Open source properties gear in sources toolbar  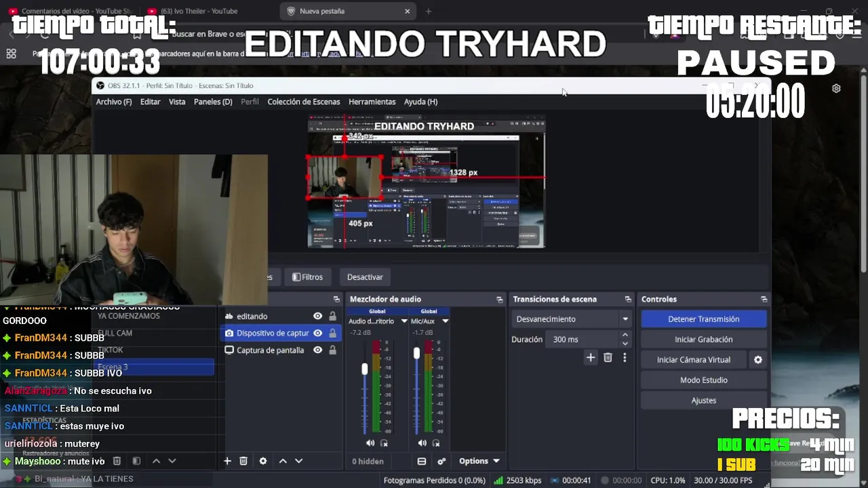263,461
